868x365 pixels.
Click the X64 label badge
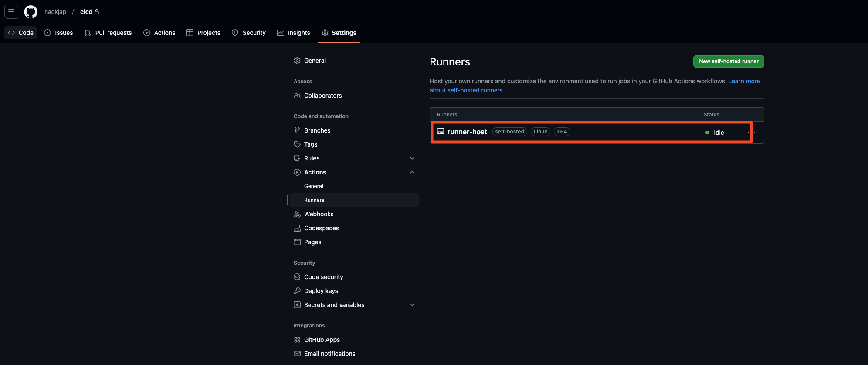(x=562, y=132)
